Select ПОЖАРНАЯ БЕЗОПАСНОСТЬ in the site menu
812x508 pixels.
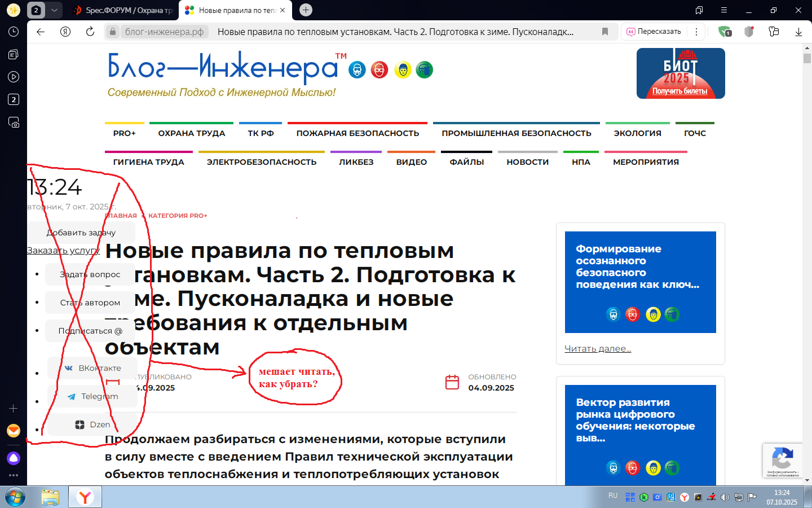[x=358, y=133]
